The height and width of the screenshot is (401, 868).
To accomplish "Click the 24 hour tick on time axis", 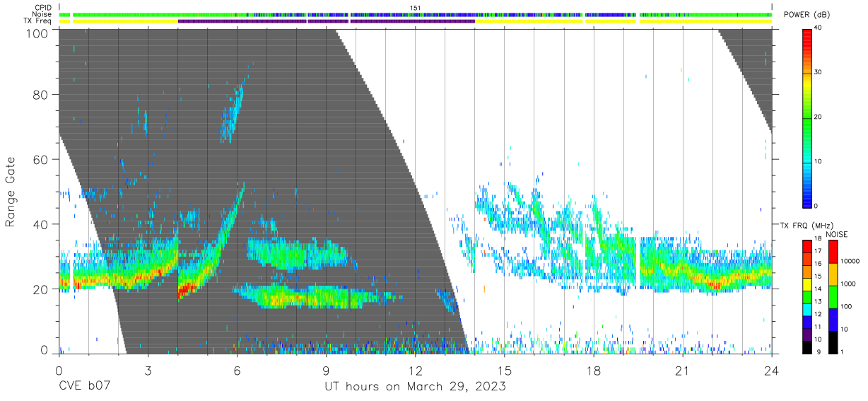I will click(x=772, y=370).
